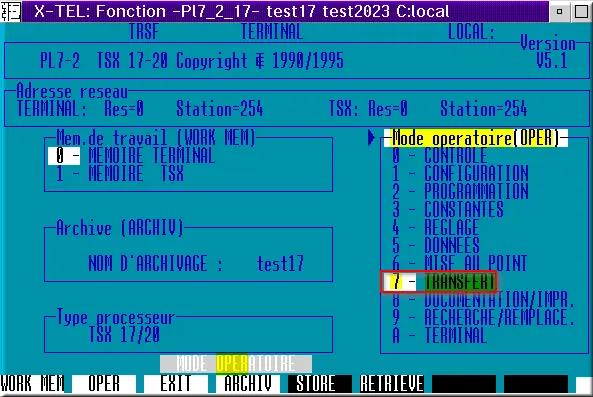This screenshot has width=593, height=397.
Task: Minimize the X-TEL window
Action: point(559,11)
